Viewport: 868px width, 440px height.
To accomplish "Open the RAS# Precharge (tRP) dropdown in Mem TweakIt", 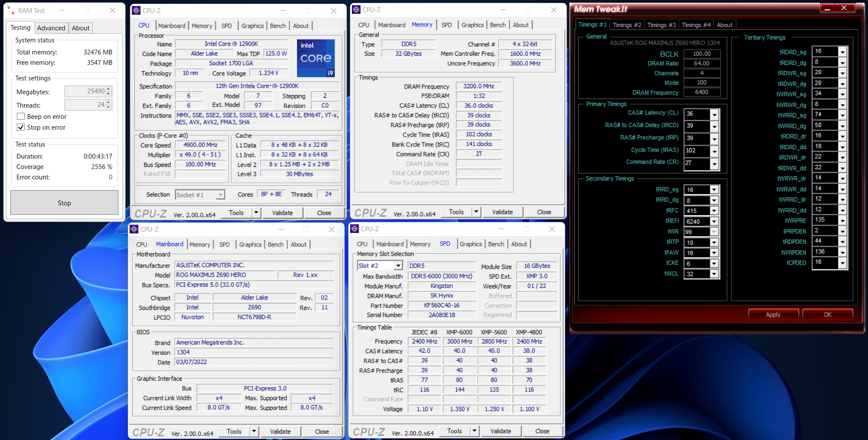I will pyautogui.click(x=714, y=139).
